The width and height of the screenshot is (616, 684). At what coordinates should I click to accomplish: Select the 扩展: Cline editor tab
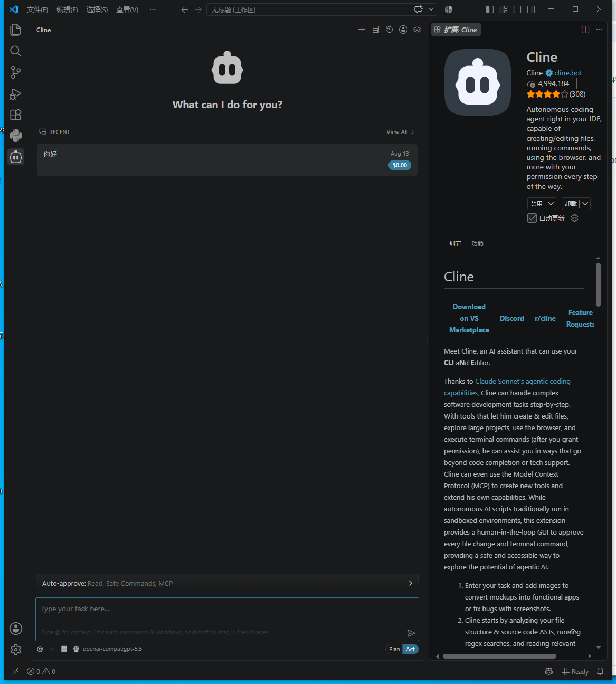click(x=456, y=30)
